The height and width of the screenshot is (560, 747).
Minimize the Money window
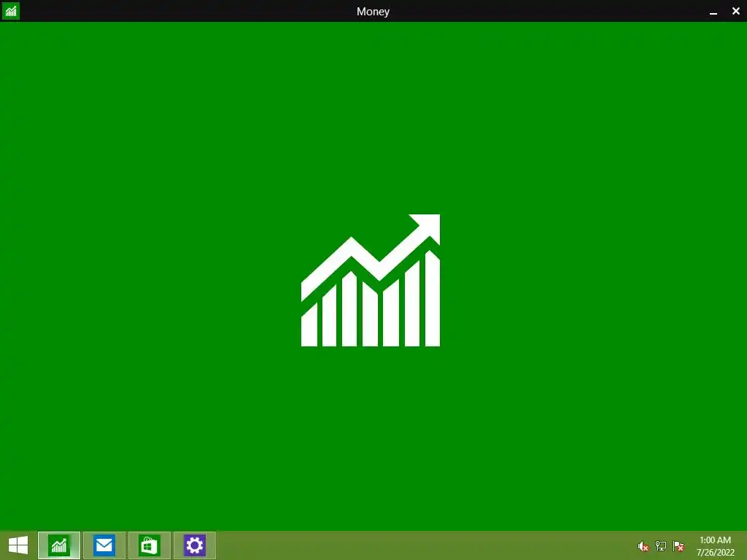[713, 12]
